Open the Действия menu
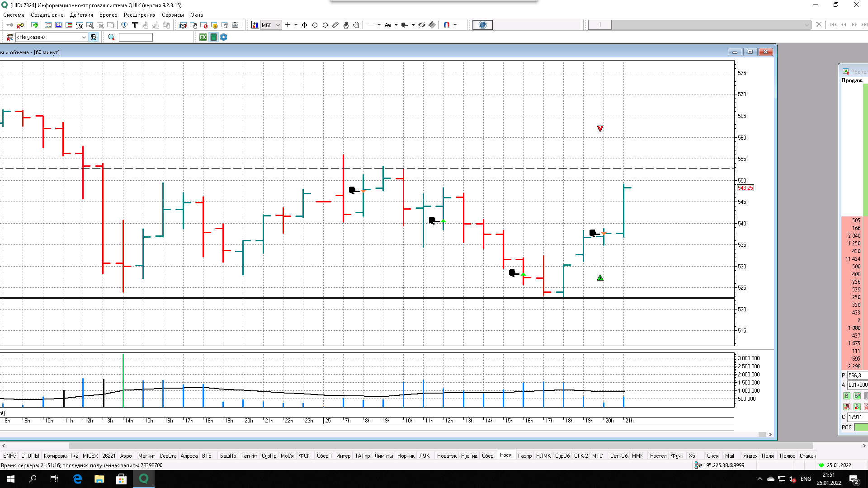Screen dimensions: 868x488 click(x=81, y=15)
